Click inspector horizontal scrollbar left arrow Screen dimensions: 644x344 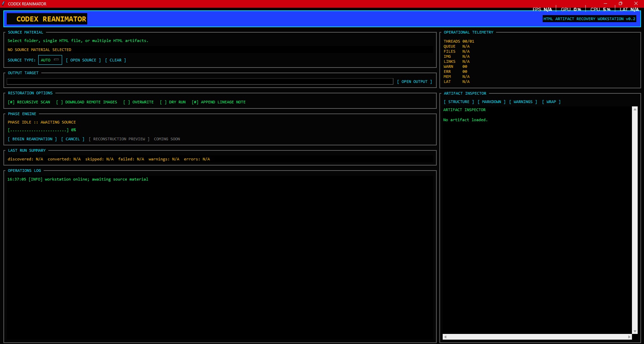445,337
